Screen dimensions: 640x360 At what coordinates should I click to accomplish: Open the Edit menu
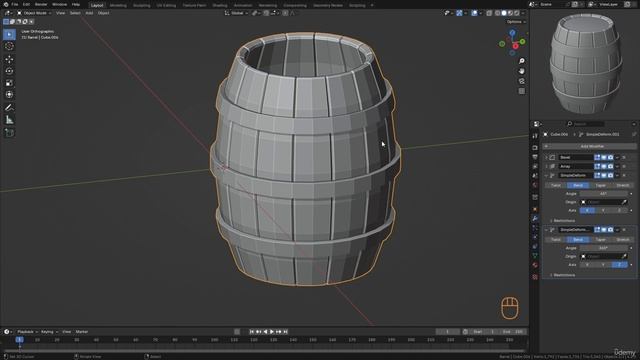coord(26,4)
